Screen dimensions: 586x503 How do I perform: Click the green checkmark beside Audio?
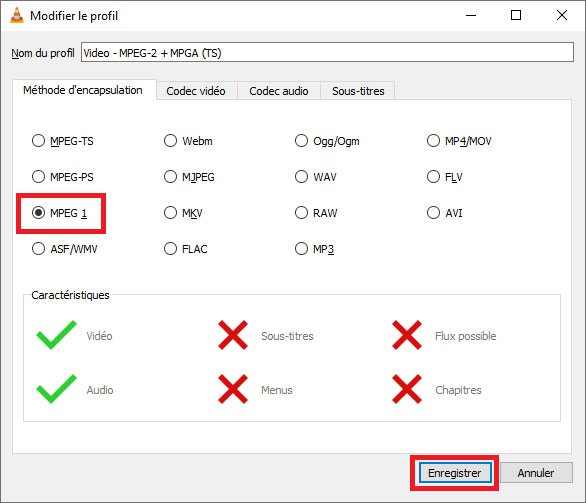coord(56,389)
